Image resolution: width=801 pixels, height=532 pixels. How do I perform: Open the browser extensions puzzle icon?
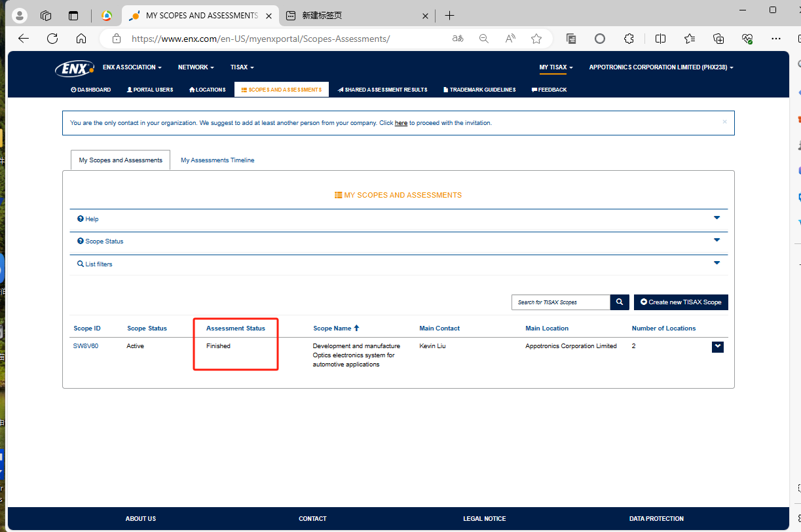629,39
